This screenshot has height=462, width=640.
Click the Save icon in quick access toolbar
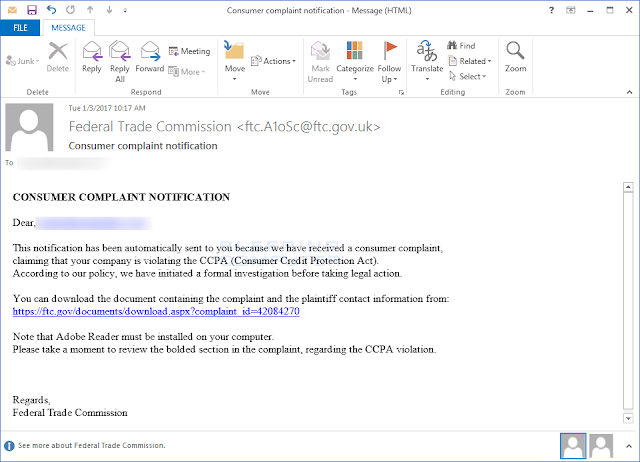32,10
